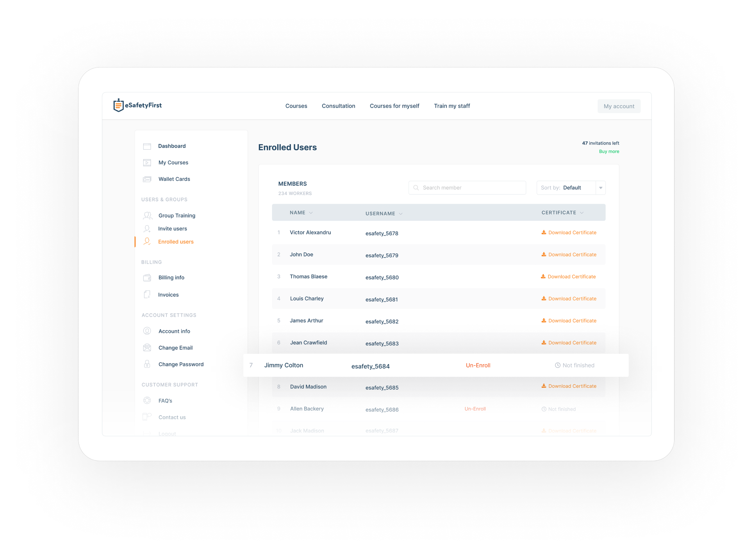Viewport: 753px width, 560px height.
Task: Sort by the CERTIFICATE column chevron
Action: tap(582, 213)
